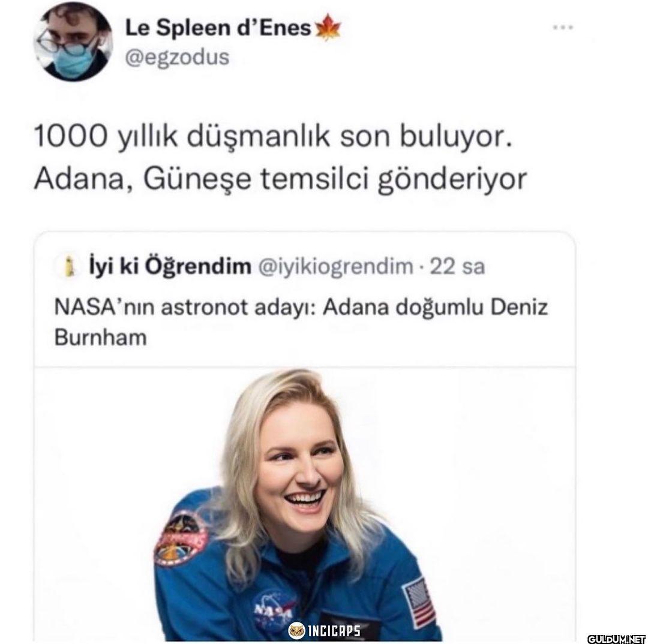Open the three-dot tweet options menu
Image resolution: width=648 pixels, height=644 pixels.
[x=563, y=28]
